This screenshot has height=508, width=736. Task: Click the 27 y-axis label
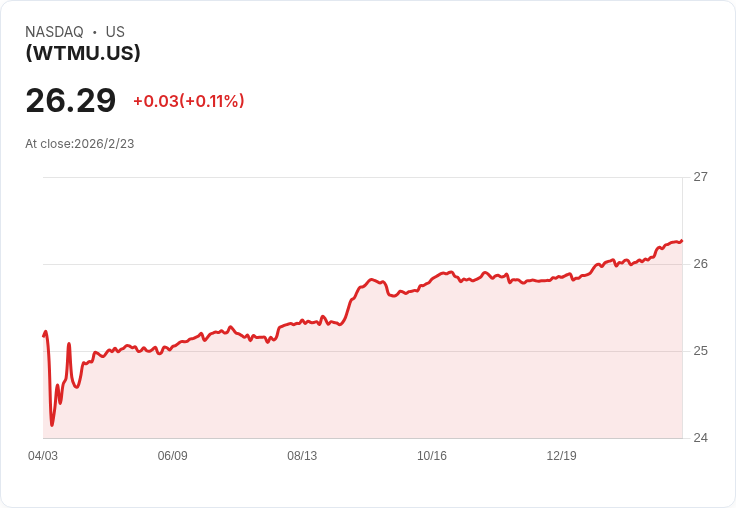700,177
